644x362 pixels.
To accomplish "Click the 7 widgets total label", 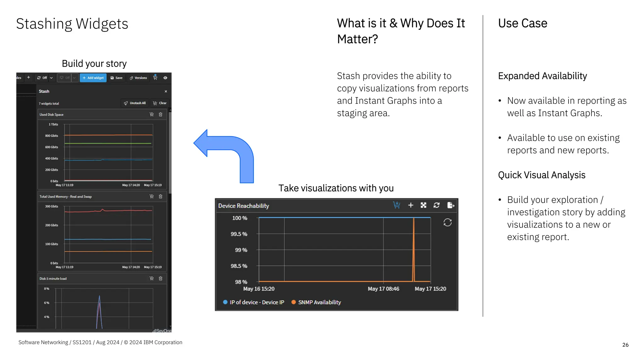I will 49,104.
